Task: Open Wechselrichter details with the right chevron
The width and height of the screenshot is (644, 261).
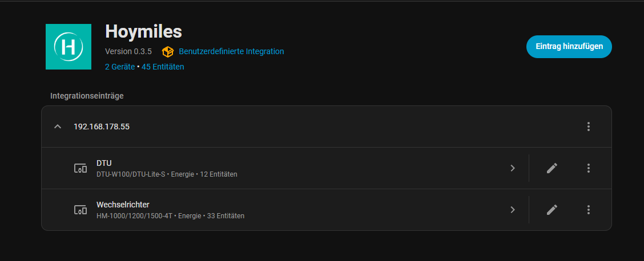Action: coord(513,210)
